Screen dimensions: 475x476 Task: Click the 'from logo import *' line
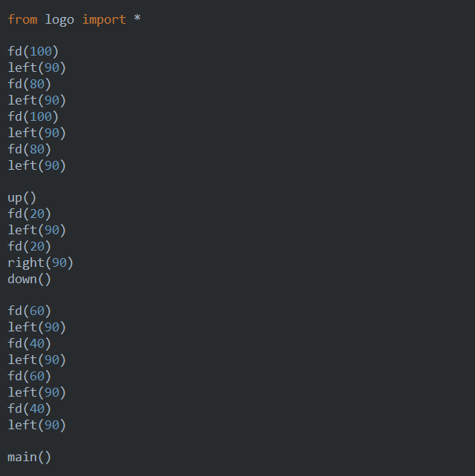coord(74,20)
